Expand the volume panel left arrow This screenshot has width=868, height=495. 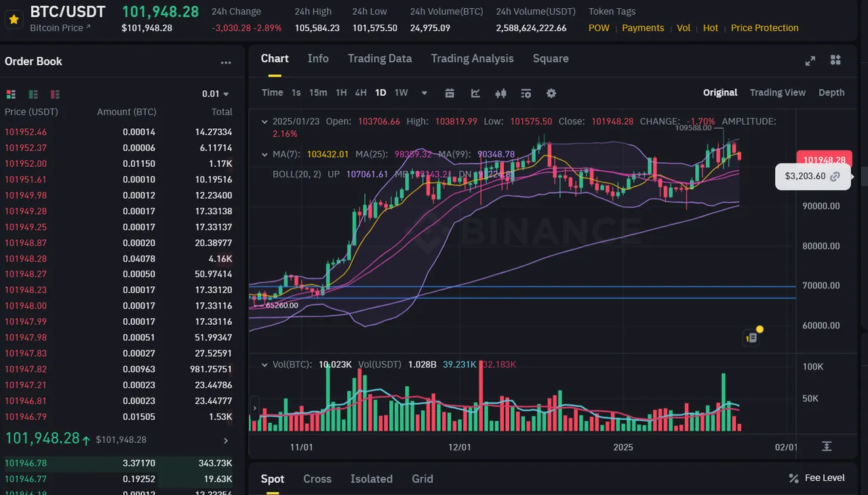255,409
